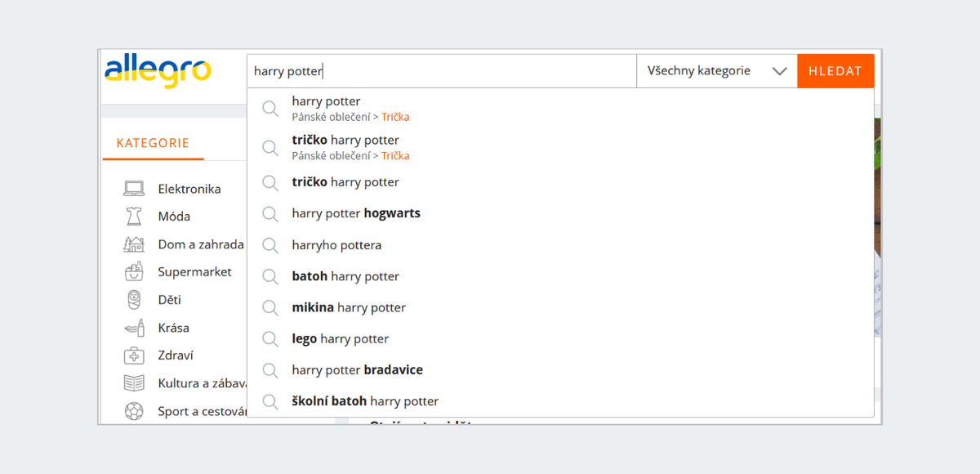Open the Zdraví category
The height and width of the screenshot is (474, 980).
tap(176, 355)
